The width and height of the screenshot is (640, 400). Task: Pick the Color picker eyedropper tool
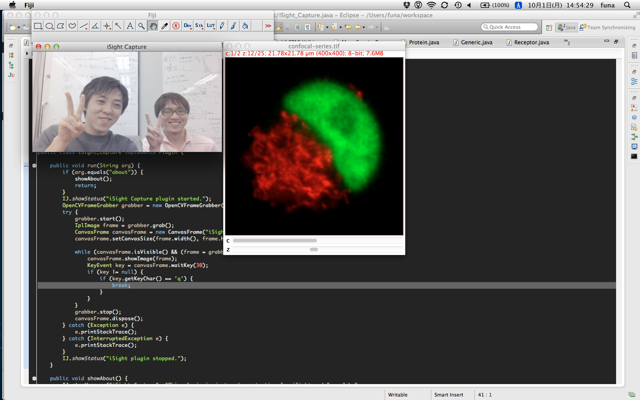(x=165, y=27)
